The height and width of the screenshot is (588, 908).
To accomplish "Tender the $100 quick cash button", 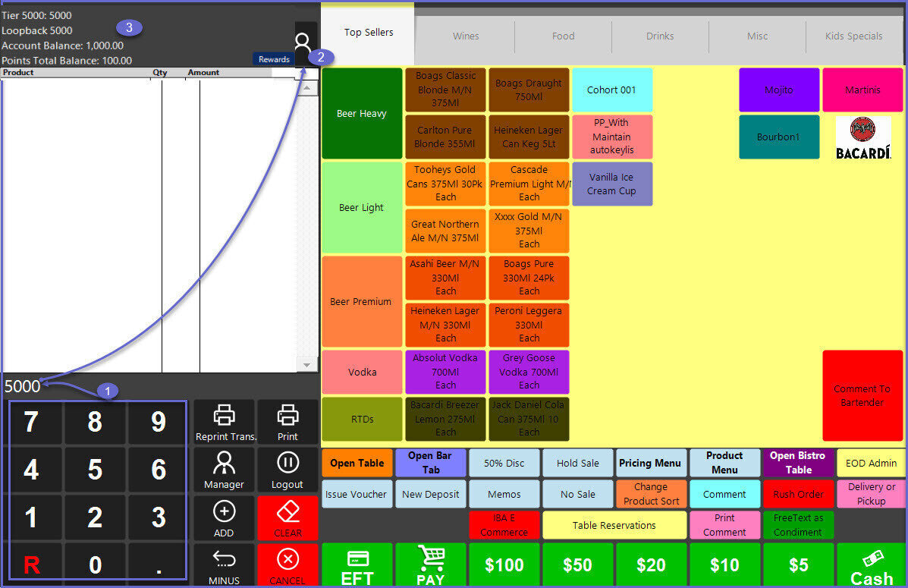I will tap(504, 564).
